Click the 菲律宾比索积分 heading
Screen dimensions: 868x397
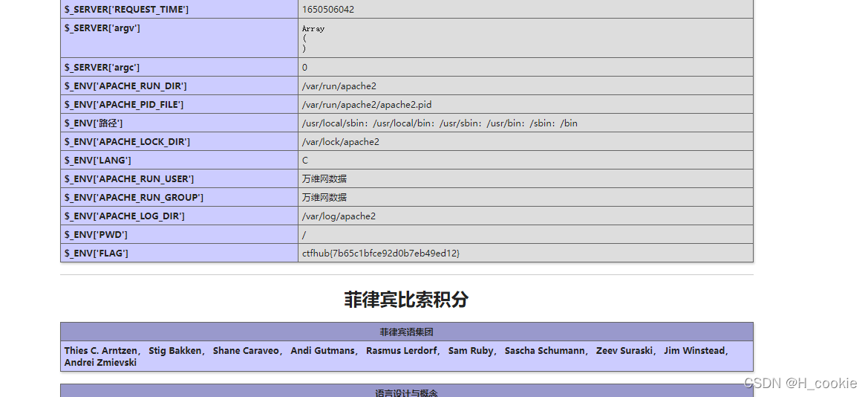click(x=406, y=299)
